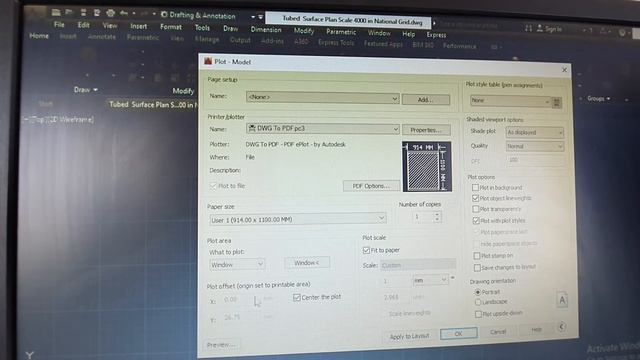Enable Plot in background option
Screen dimensions: 640x360
coord(475,188)
